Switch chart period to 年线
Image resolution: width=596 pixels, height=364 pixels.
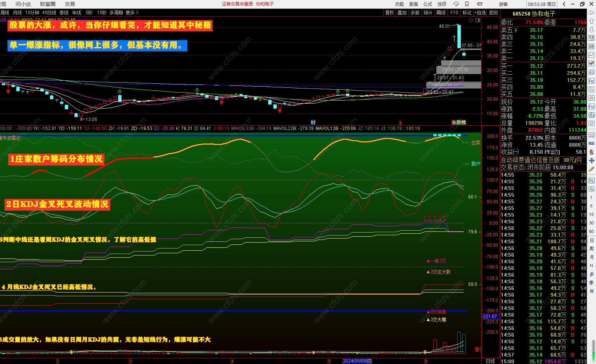coord(77,13)
